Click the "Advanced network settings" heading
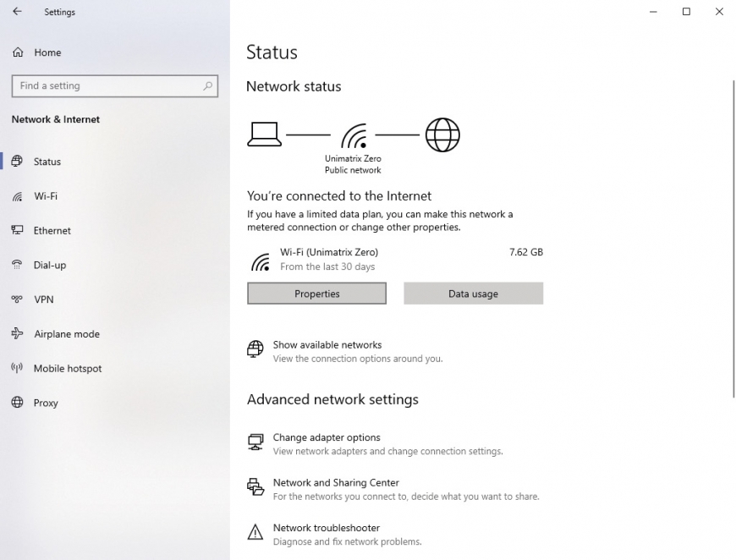 [x=332, y=399]
